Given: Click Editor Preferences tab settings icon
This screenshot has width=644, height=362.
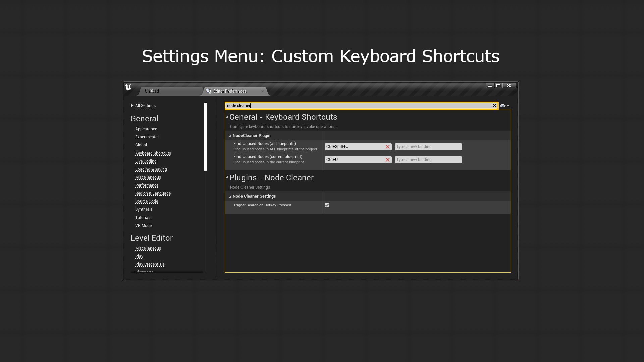Looking at the screenshot, I should [x=209, y=91].
